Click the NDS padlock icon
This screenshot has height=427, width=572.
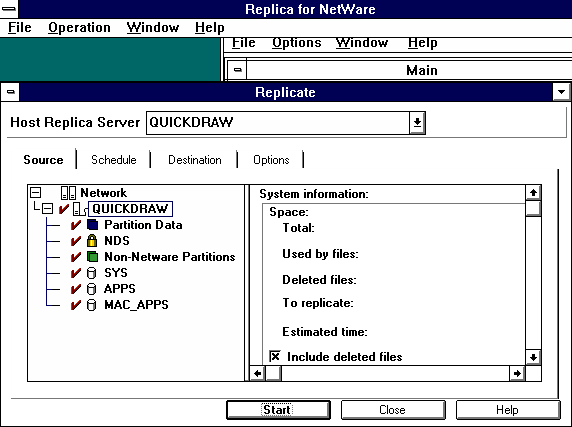pyautogui.click(x=92, y=241)
